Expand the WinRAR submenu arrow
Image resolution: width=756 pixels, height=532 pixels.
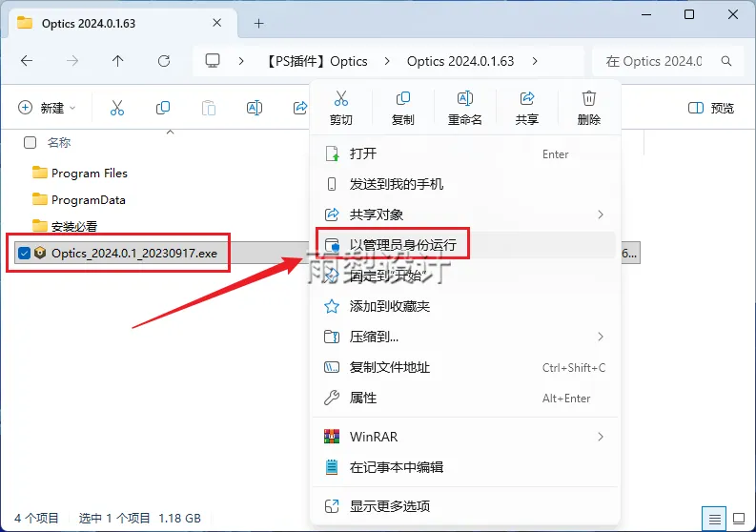(x=601, y=437)
